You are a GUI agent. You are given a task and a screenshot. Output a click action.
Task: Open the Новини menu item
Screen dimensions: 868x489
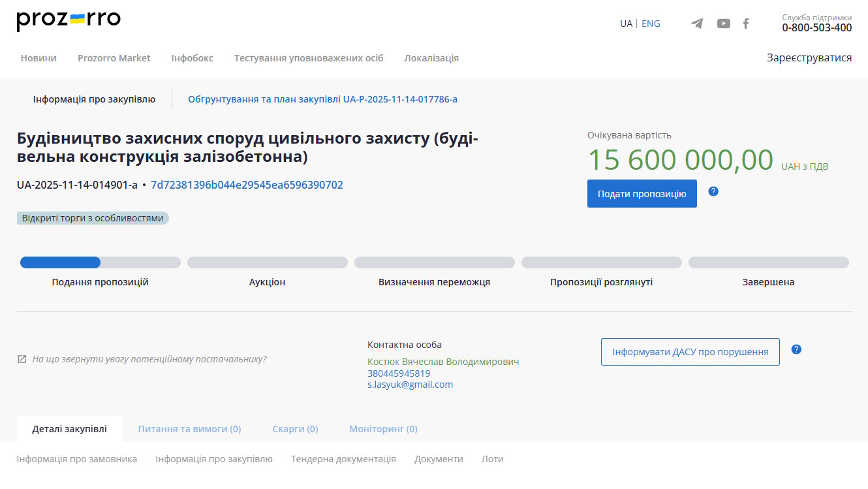[x=39, y=58]
